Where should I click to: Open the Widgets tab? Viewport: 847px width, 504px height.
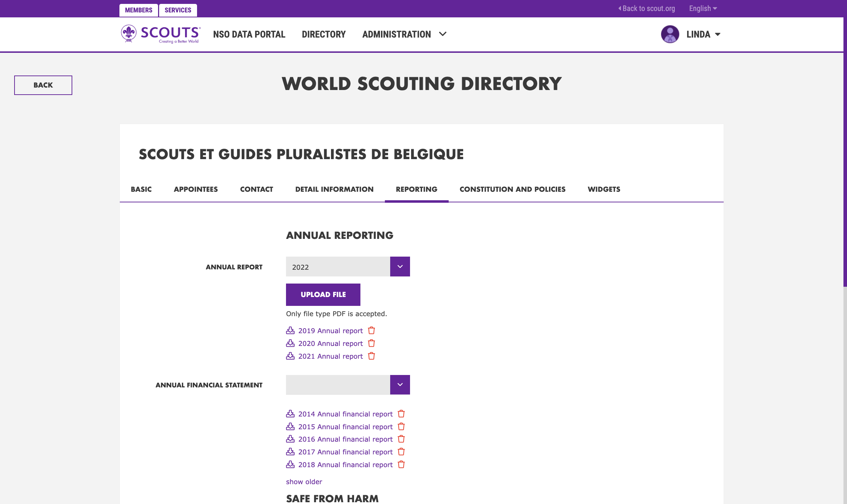tap(604, 189)
